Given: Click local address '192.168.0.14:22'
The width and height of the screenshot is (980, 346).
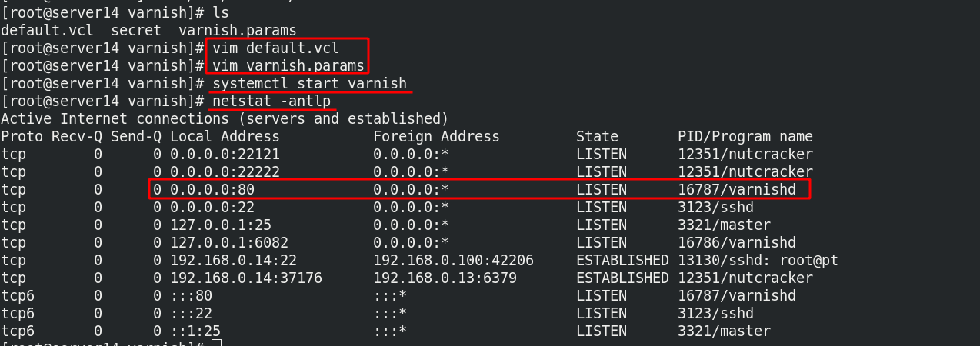Looking at the screenshot, I should (x=233, y=261).
